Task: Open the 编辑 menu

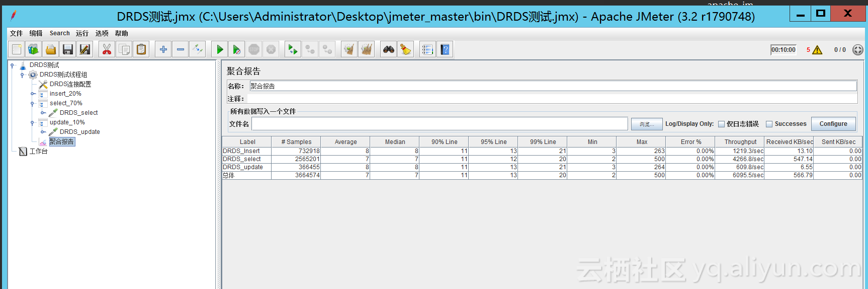Action: 36,33
